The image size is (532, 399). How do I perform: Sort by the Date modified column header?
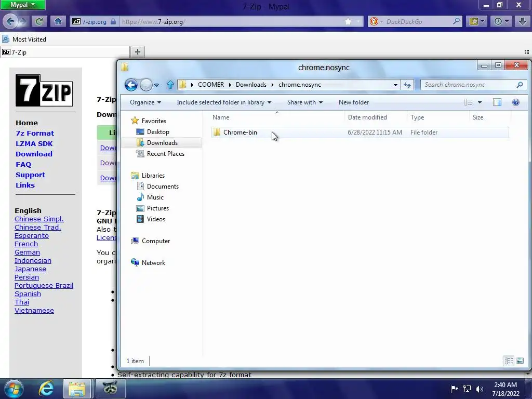click(376, 117)
